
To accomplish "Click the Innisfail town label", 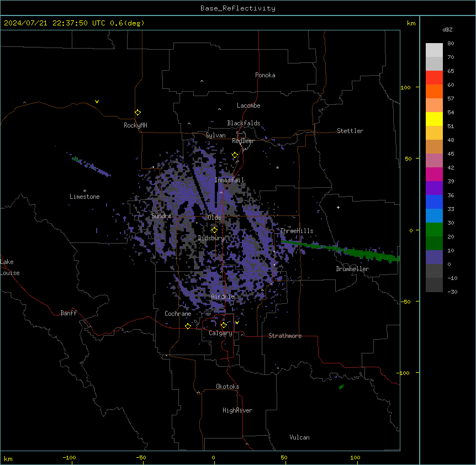I will pos(229,180).
